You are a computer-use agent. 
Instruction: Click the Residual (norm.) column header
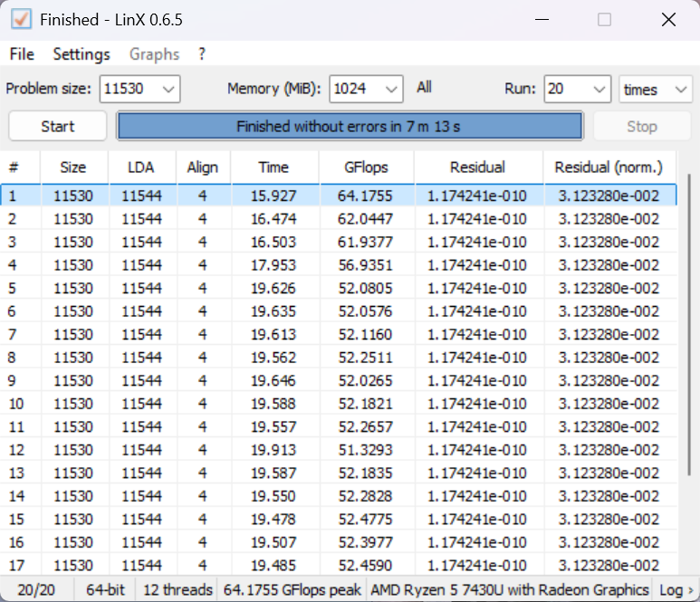pos(609,167)
